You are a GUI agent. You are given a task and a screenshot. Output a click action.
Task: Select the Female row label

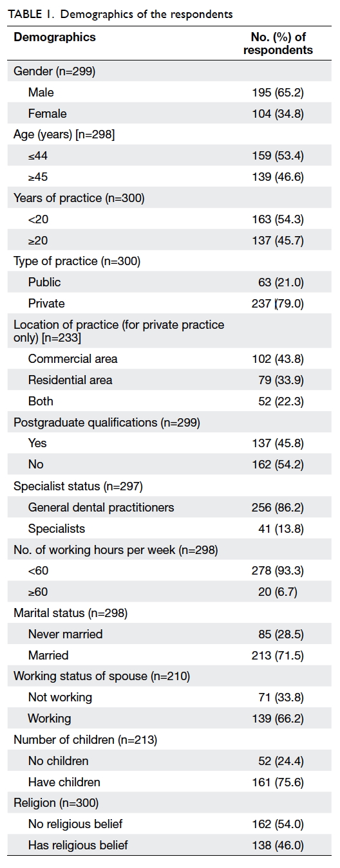click(47, 113)
